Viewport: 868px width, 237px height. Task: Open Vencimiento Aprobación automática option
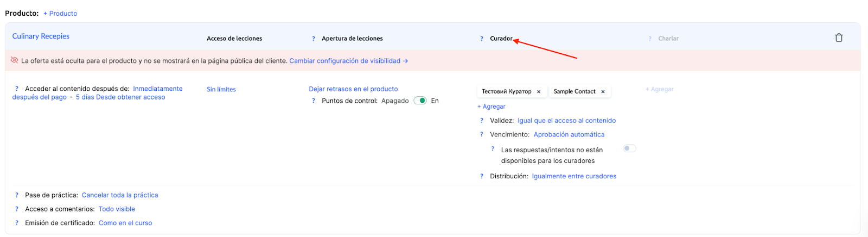point(569,135)
